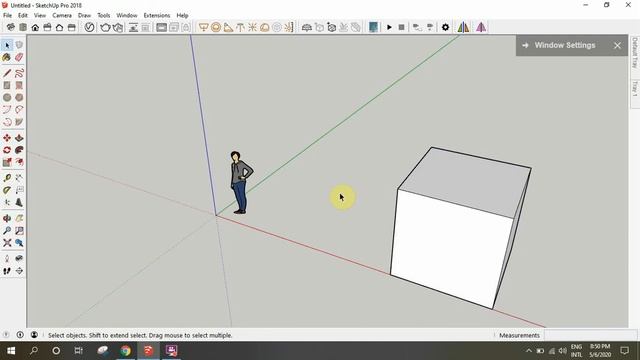The width and height of the screenshot is (640, 360).
Task: Select the Axes tool
Action: (x=7, y=202)
